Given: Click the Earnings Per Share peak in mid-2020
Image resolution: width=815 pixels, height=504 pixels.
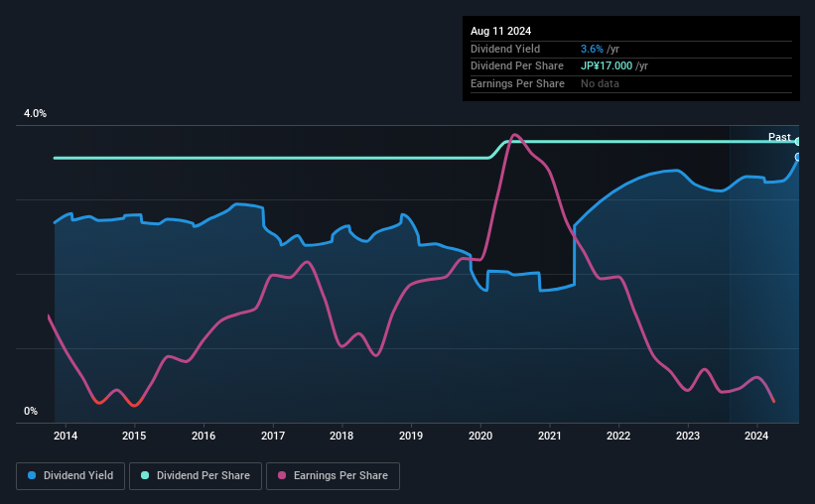Looking at the screenshot, I should (x=514, y=135).
